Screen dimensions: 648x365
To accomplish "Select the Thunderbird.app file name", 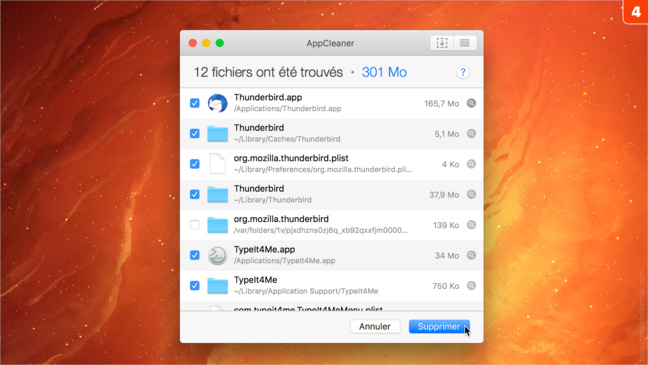I will pos(268,98).
